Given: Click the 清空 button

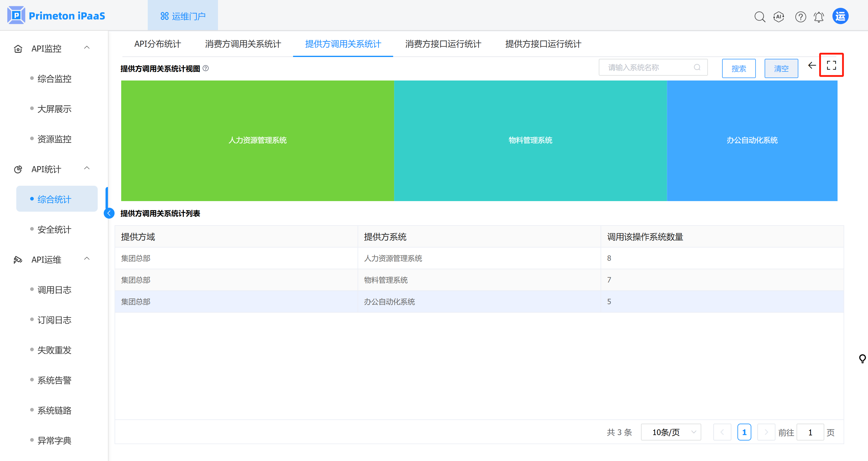Looking at the screenshot, I should point(781,68).
